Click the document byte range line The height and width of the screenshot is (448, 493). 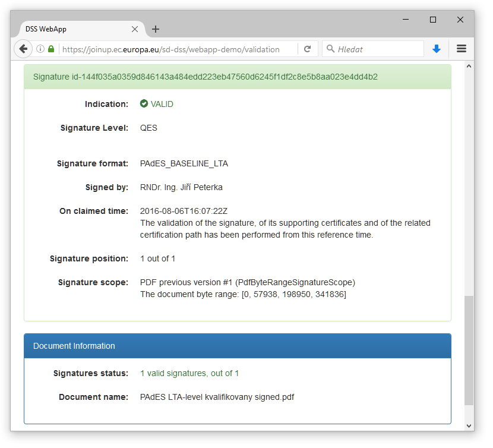point(243,294)
